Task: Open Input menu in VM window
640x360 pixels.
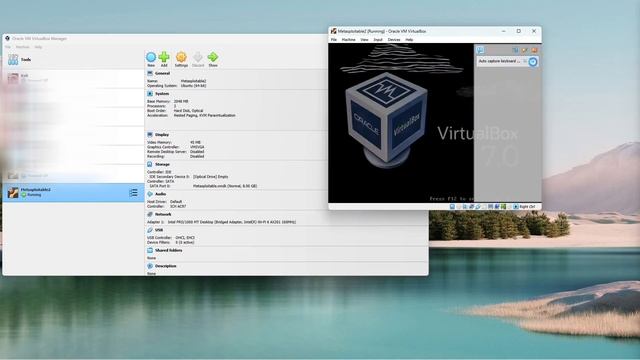Action: pos(378,40)
